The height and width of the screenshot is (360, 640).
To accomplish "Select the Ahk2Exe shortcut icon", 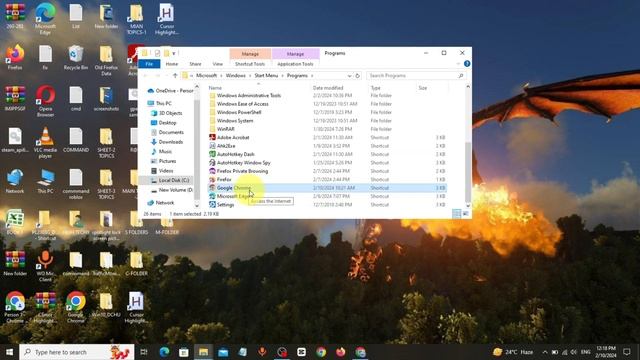I will point(212,146).
